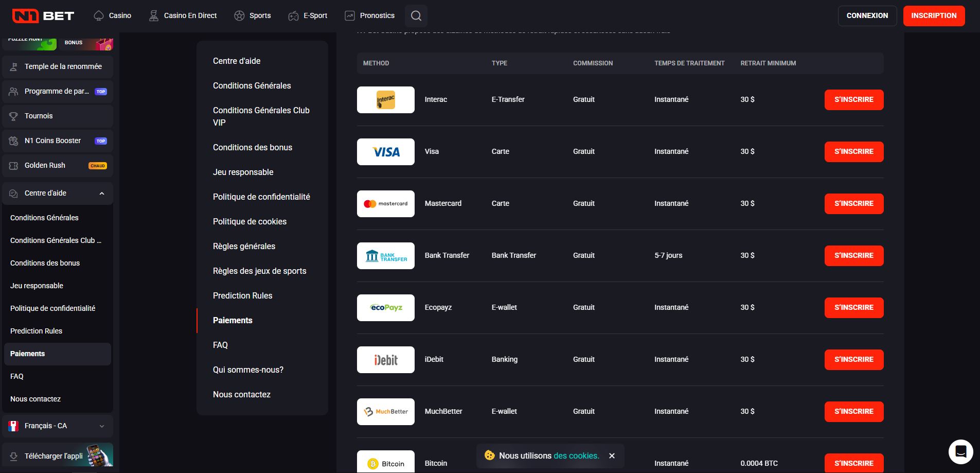980x473 pixels.
Task: Click the BONUS promo thumbnail
Action: [86, 43]
